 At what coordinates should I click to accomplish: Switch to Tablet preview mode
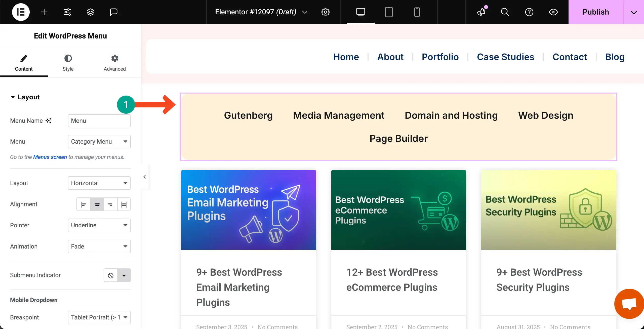click(x=389, y=12)
